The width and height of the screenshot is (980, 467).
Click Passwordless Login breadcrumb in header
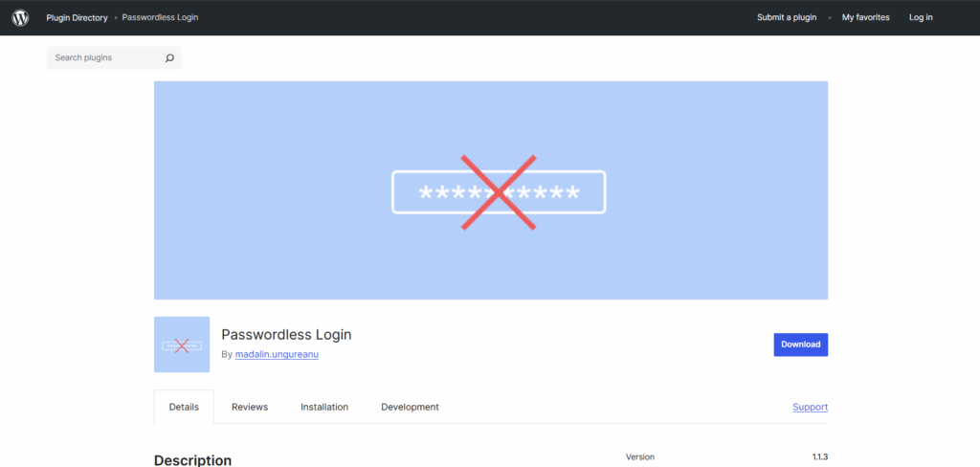click(x=160, y=17)
